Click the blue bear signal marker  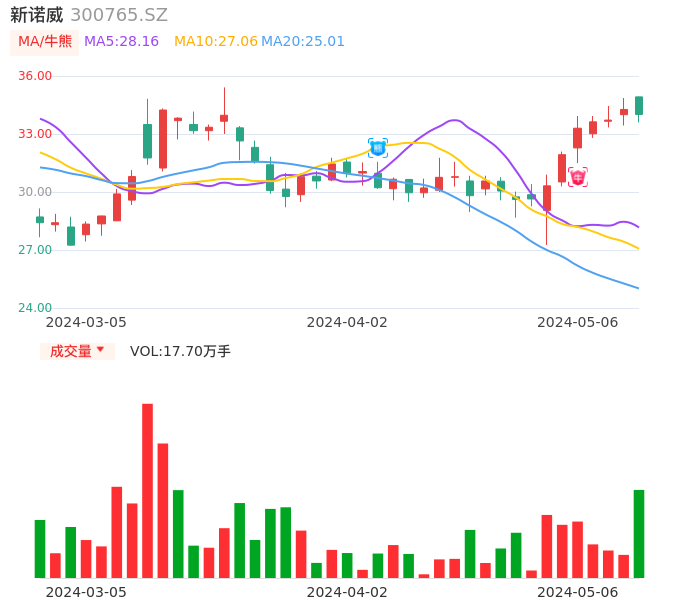378,148
